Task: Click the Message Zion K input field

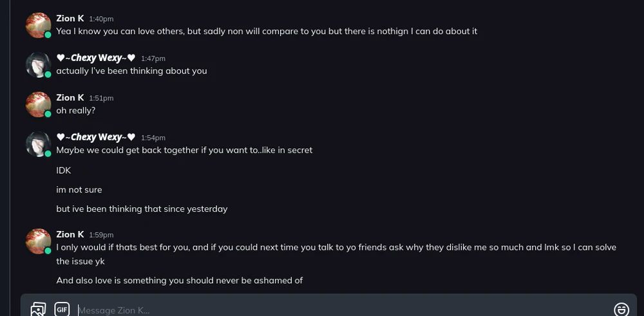Action: [322, 310]
